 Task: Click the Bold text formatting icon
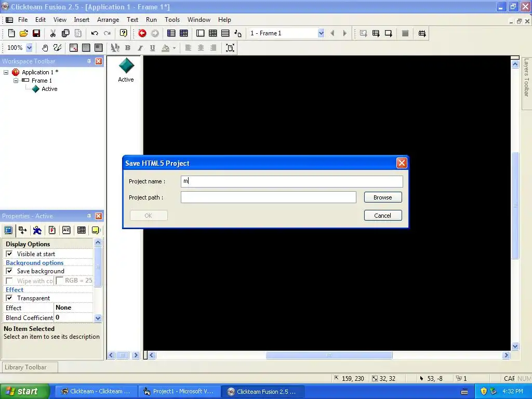pos(128,48)
